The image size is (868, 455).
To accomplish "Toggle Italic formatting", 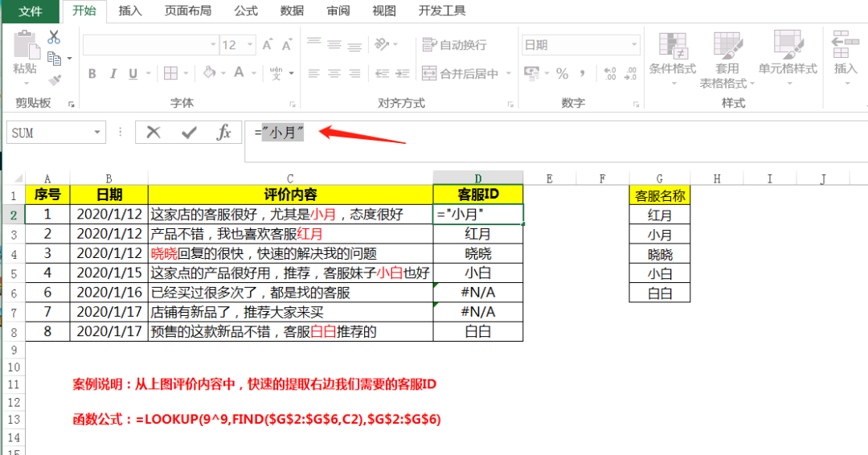I will coord(113,74).
